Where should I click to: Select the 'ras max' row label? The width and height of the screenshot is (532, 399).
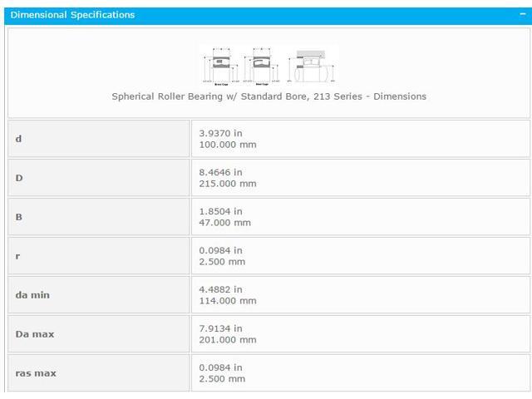pos(36,373)
